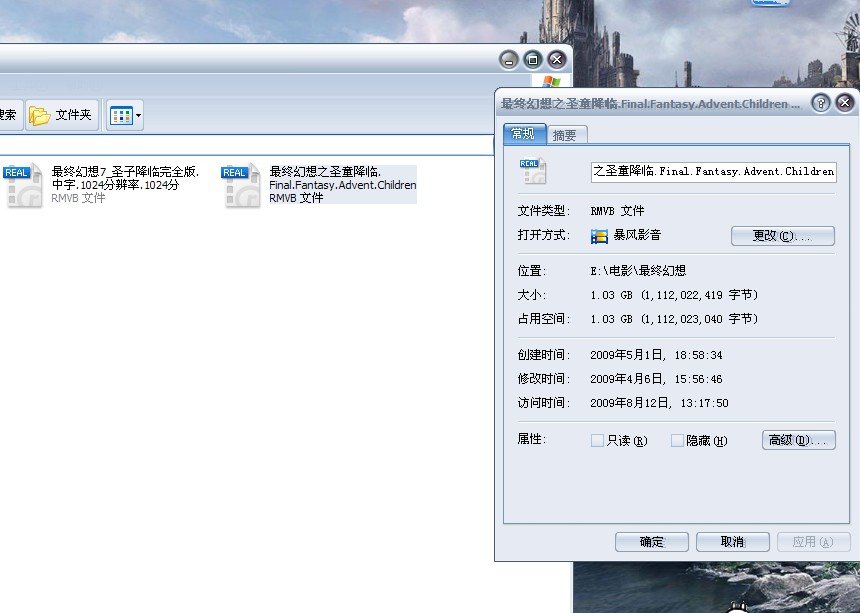Click the help question mark in properties dialog
This screenshot has height=613, width=860.
820,103
